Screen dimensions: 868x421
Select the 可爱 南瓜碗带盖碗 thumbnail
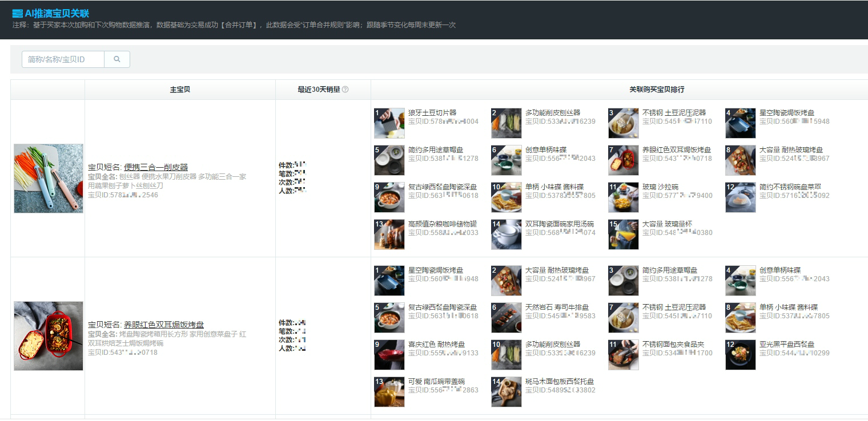(389, 392)
